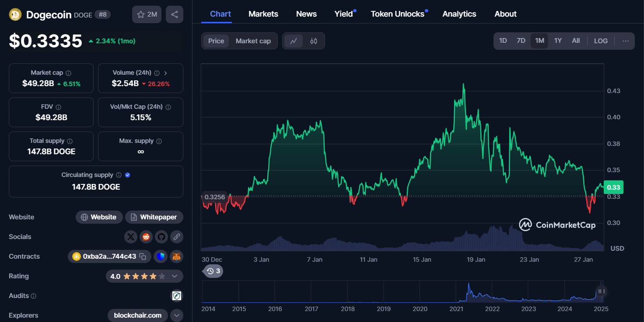The height and width of the screenshot is (322, 644).
Task: Open Circulating supply info icon
Action: (x=119, y=175)
